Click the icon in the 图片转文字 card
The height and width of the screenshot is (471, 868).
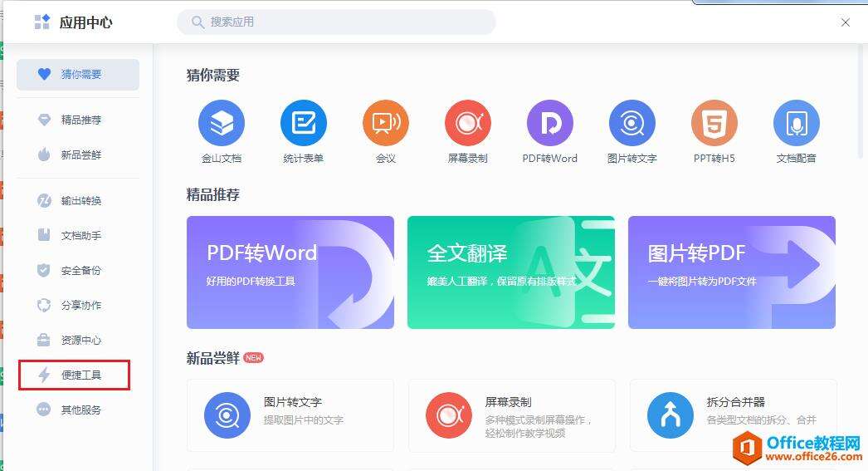227,415
